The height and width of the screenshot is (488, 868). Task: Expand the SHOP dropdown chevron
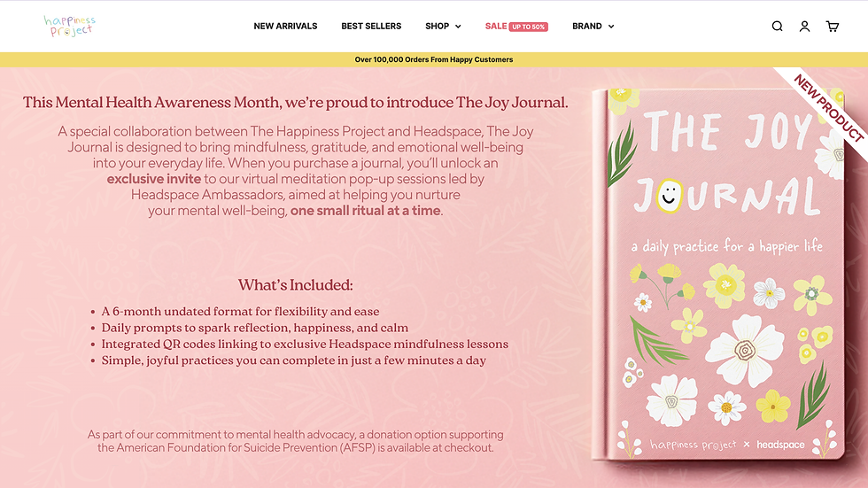pyautogui.click(x=459, y=27)
